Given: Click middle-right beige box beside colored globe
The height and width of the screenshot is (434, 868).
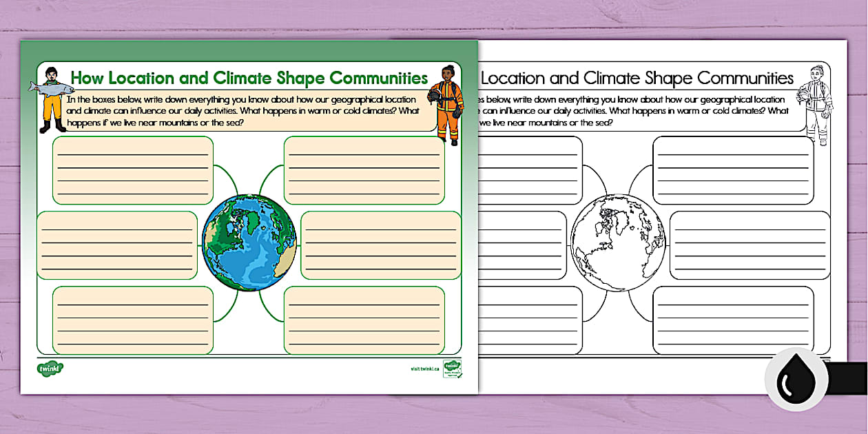Looking at the screenshot, I should [381, 245].
